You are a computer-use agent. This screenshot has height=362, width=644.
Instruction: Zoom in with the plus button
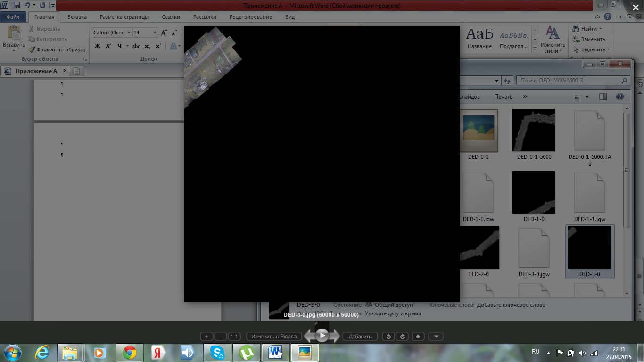pos(206,337)
